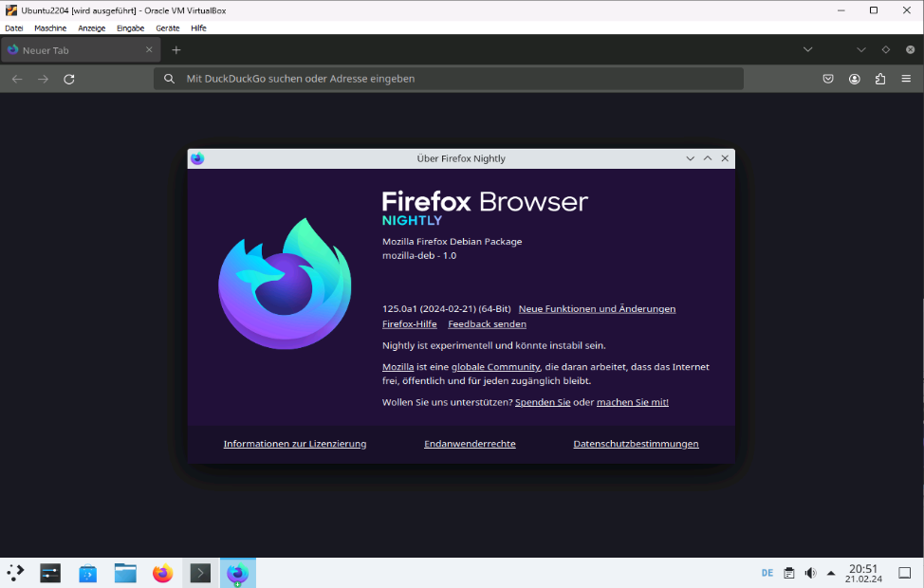Minimize Firefox browser window chevron

(x=861, y=50)
